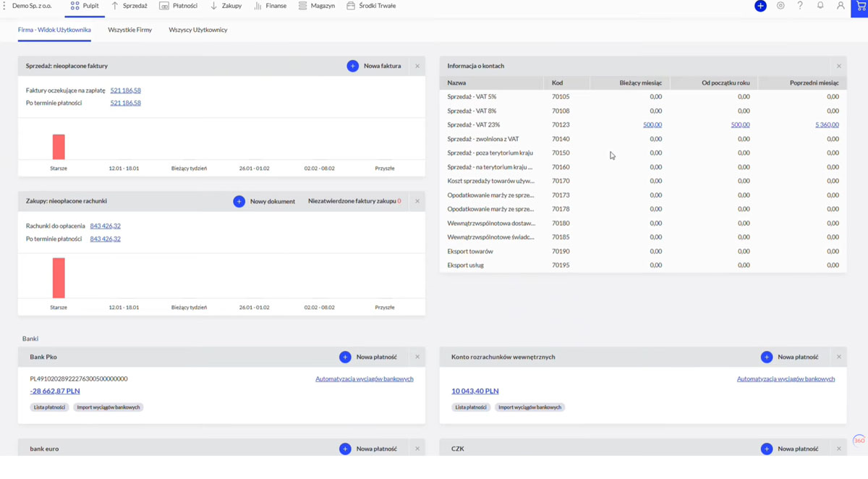Open user profile icon
This screenshot has height=479, width=868.
point(841,6)
